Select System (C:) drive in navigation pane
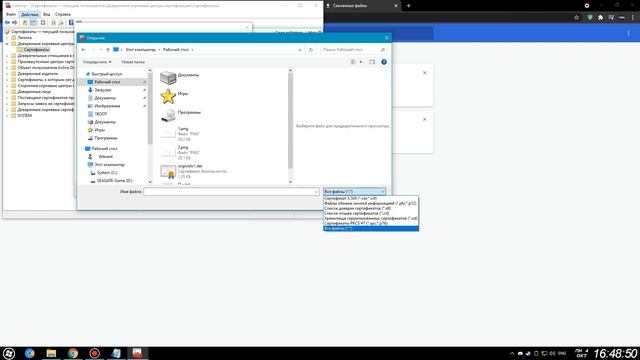The width and height of the screenshot is (640, 360). [x=107, y=173]
